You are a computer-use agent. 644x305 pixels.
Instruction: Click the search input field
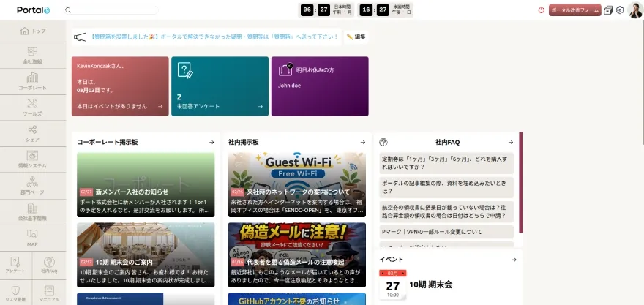(113, 10)
